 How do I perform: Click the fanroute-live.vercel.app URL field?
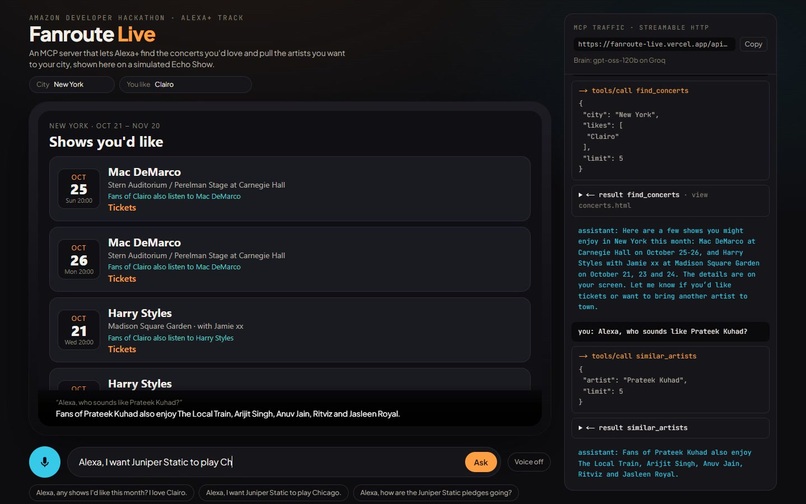(x=654, y=44)
